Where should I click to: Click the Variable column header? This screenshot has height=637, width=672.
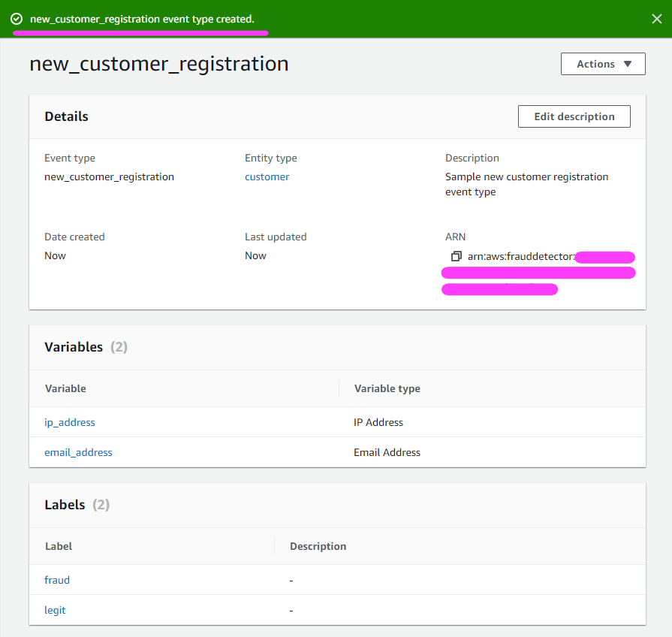(x=65, y=389)
